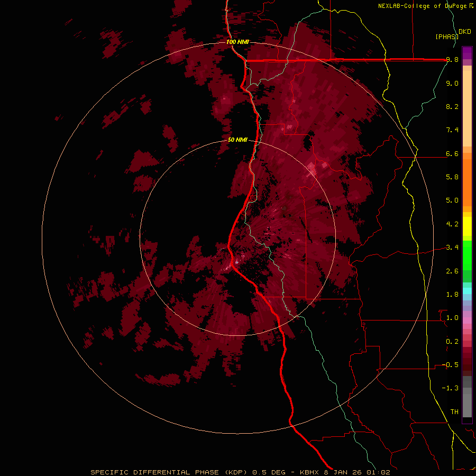476x476 pixels.
Task: Click the yellow segment of the color bar
Action: click(x=467, y=226)
